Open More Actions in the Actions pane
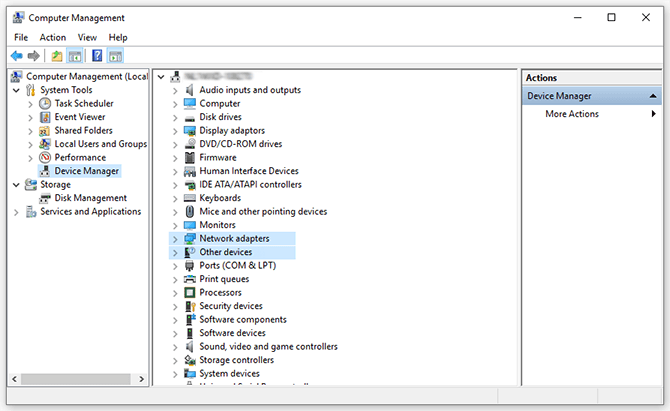This screenshot has width=670, height=411. tap(572, 114)
